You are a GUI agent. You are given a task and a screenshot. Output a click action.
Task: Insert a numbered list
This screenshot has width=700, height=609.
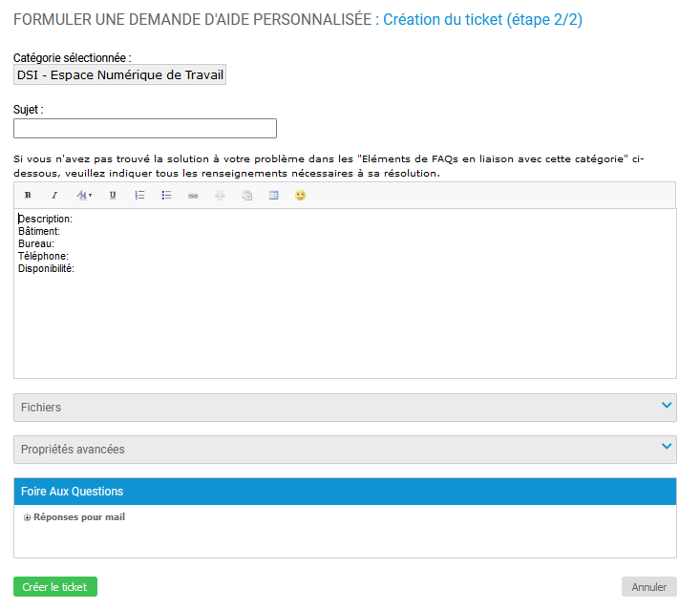139,196
